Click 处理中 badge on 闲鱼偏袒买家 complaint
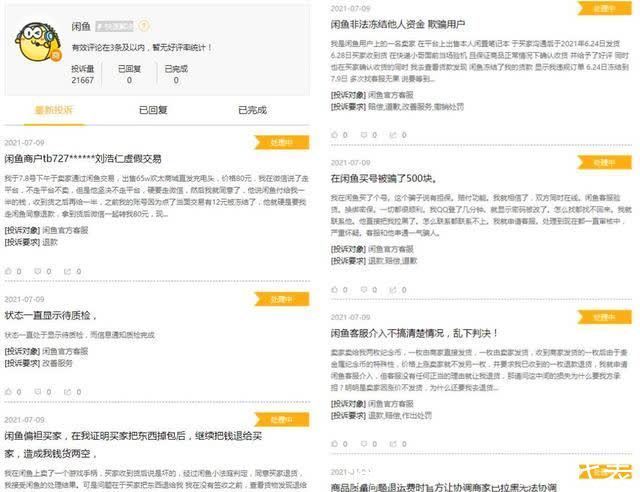The width and height of the screenshot is (640, 492). (282, 420)
